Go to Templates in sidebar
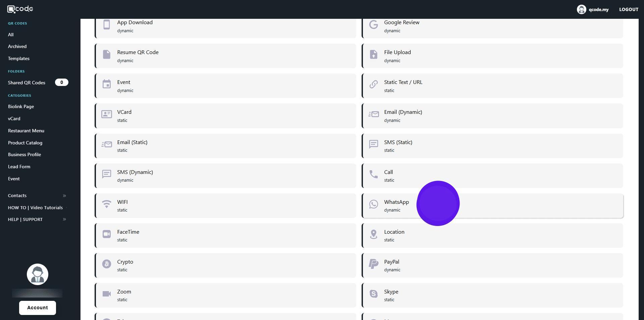The image size is (644, 320). (x=19, y=58)
